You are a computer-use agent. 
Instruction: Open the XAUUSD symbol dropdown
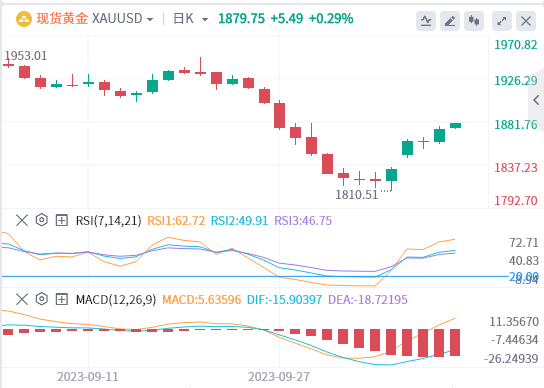point(150,19)
